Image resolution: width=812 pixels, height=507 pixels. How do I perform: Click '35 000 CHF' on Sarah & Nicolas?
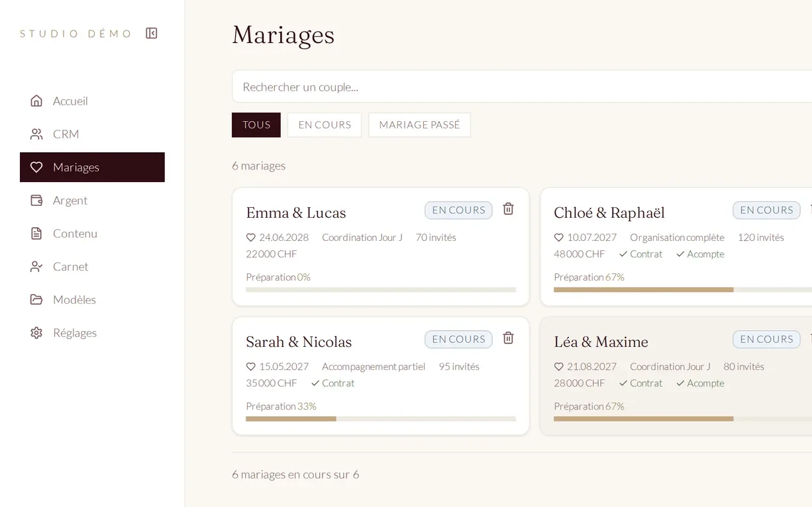click(272, 383)
